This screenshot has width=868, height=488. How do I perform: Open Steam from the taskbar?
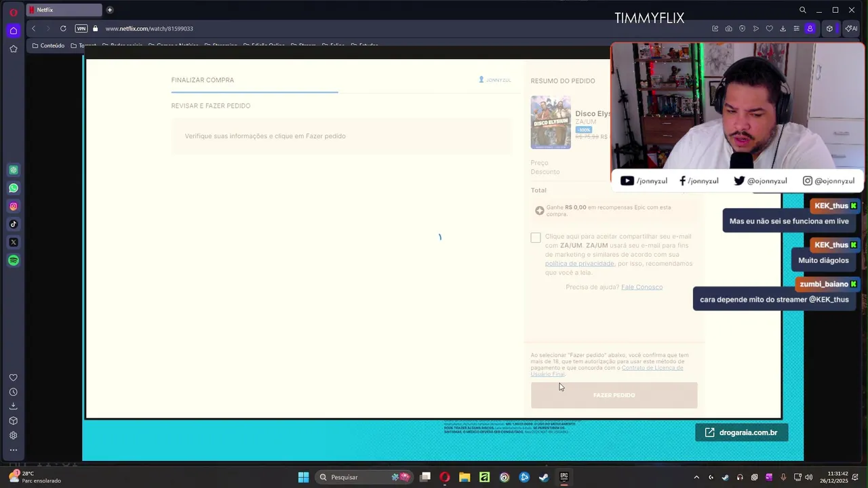pyautogui.click(x=544, y=477)
